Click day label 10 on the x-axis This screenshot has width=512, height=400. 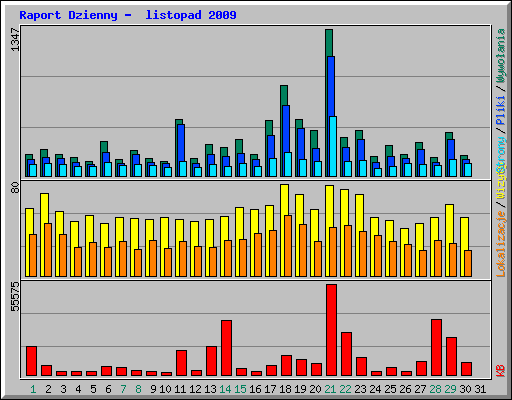click(x=165, y=389)
